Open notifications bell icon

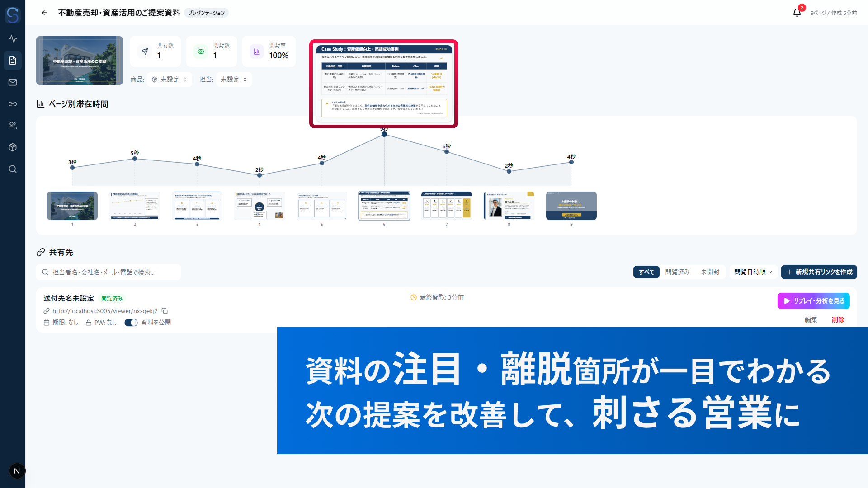point(797,13)
